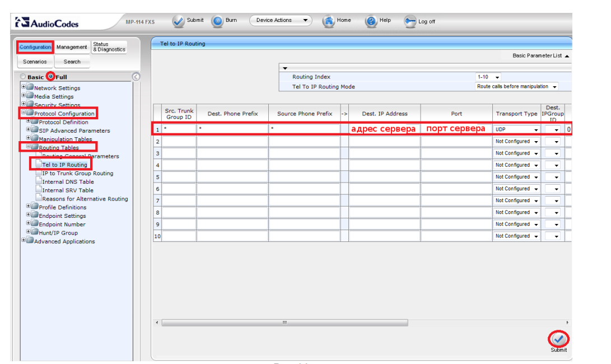Click the Scenarios button
This screenshot has height=364, width=611.
pos(35,62)
